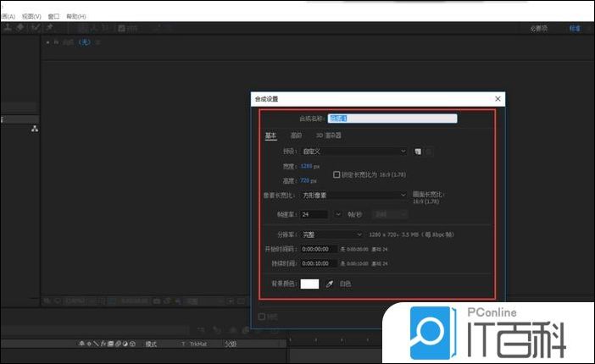Select the 标准 workspace button
Viewport: 595px width, 364px height.
[x=575, y=28]
